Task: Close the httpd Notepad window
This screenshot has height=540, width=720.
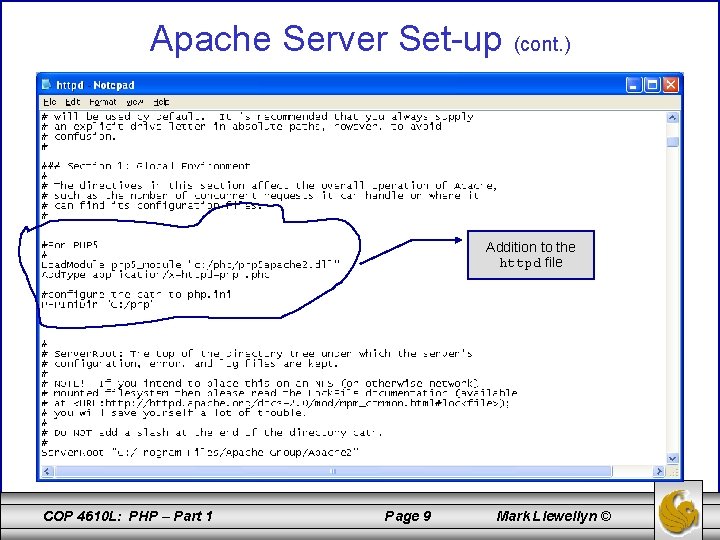Action: pos(671,85)
